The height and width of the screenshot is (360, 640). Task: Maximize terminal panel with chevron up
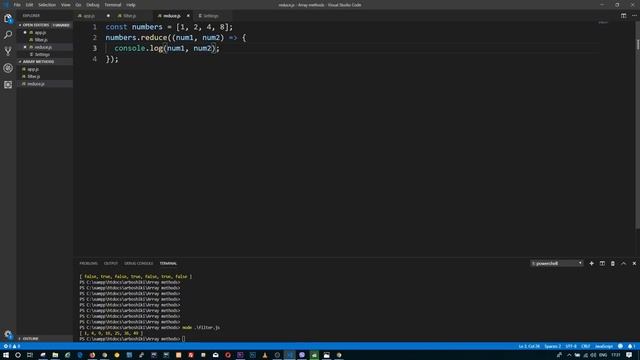(623, 263)
